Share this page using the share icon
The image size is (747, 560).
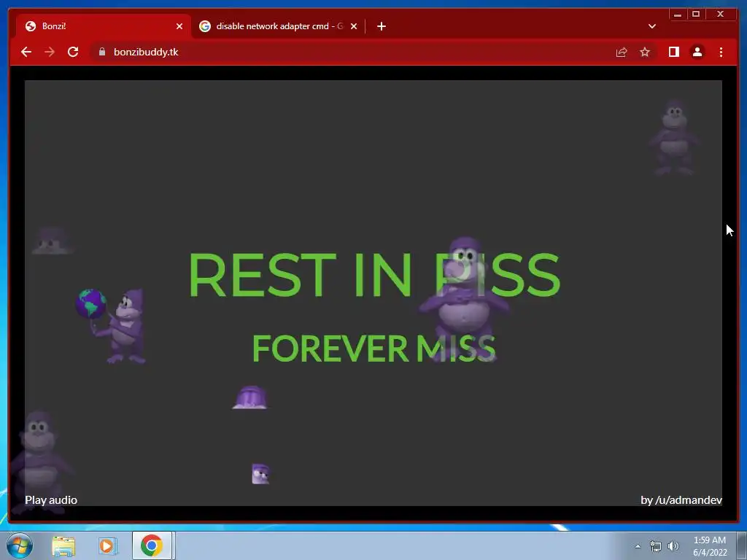coord(622,52)
